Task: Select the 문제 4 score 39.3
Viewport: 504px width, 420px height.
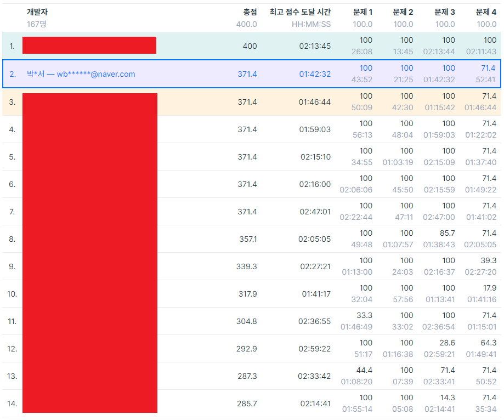Action: pos(489,260)
